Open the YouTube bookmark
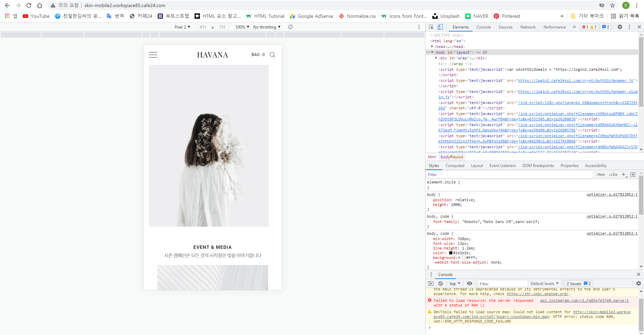 click(x=36, y=16)
